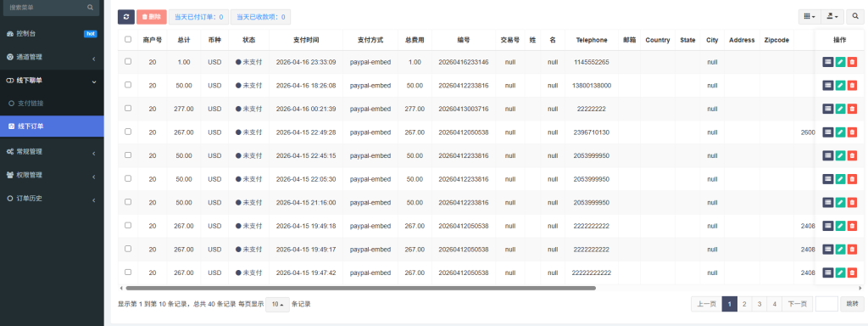View details for order with phone 2396710130

point(827,132)
